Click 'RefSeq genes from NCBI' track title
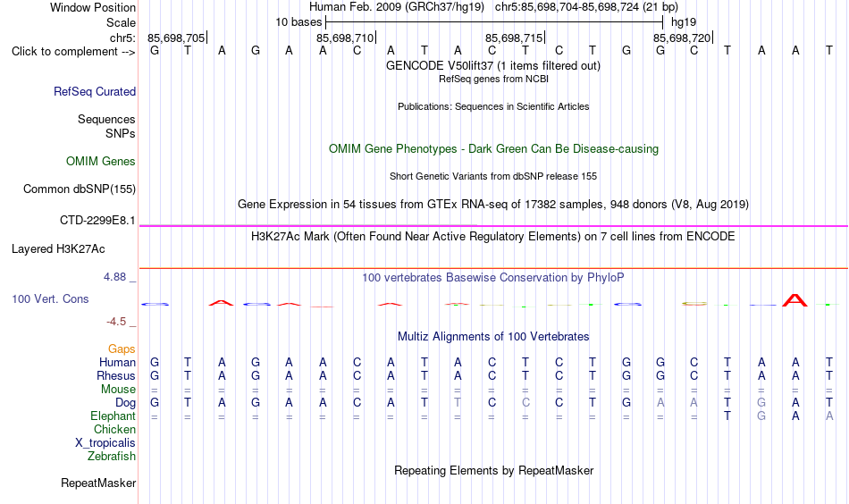Image resolution: width=849 pixels, height=504 pixels. tap(494, 79)
